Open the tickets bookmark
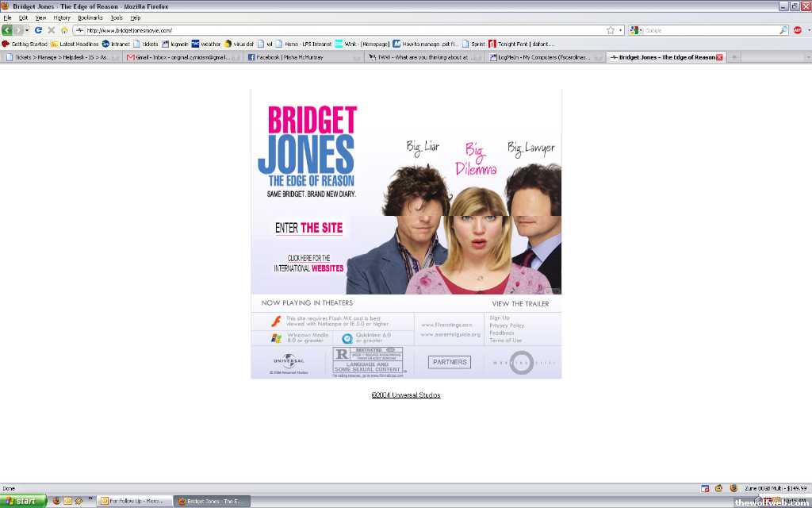Viewport: 812px width, 508px height. coord(146,44)
